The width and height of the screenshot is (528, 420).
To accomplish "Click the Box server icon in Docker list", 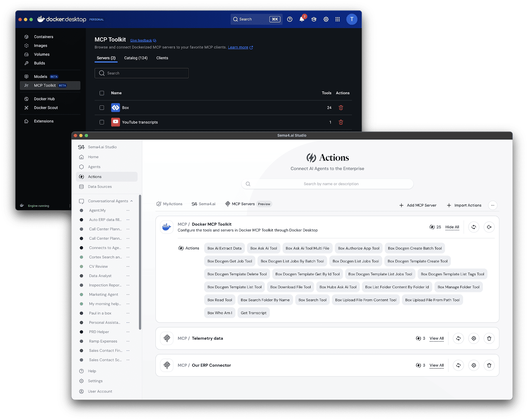I will tap(115, 107).
